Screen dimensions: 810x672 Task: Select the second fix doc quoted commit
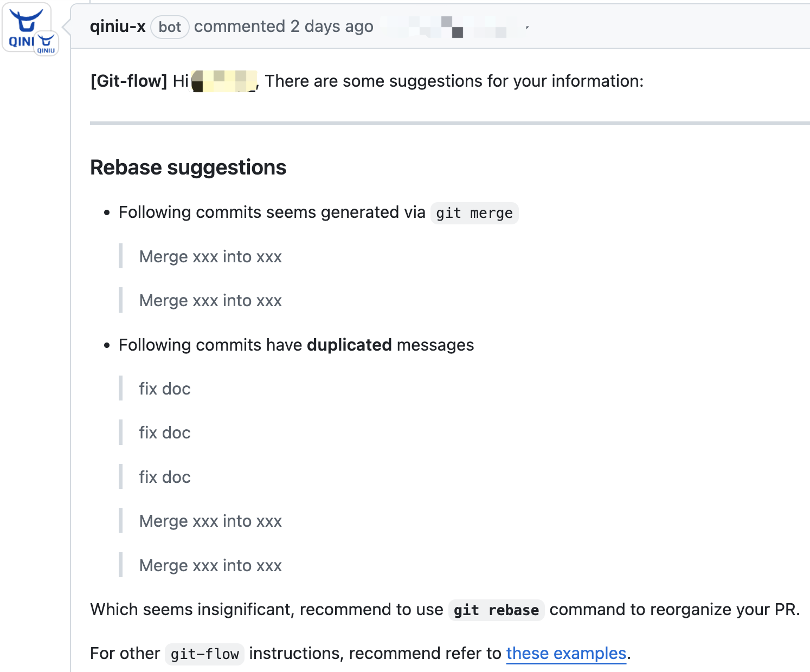[x=164, y=432]
